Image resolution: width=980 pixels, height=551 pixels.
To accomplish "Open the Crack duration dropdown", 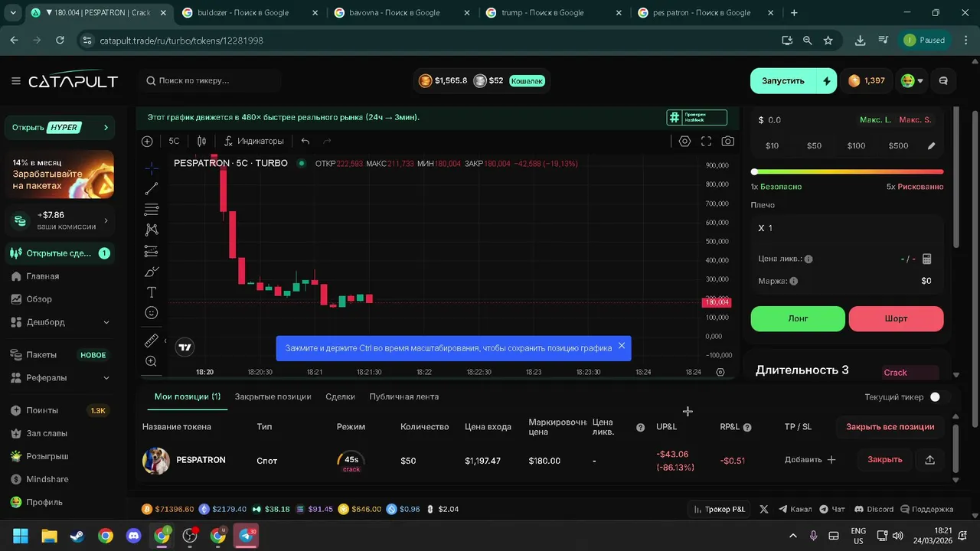I will (910, 373).
